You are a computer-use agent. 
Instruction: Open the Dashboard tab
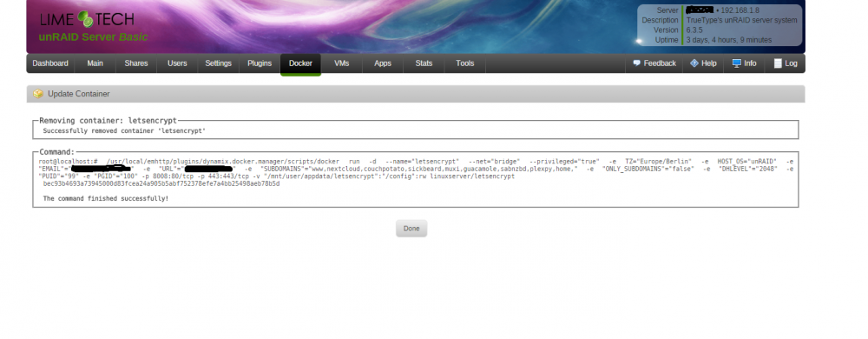[50, 63]
